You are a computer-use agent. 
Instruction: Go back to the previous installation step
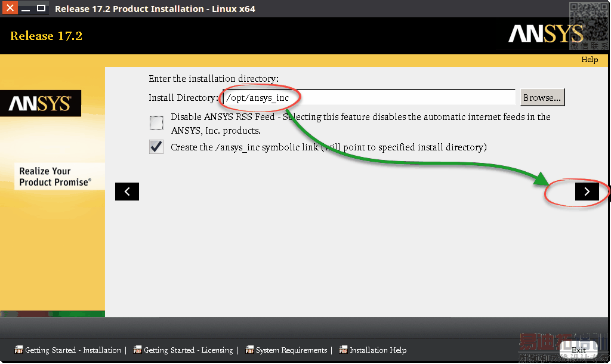127,192
